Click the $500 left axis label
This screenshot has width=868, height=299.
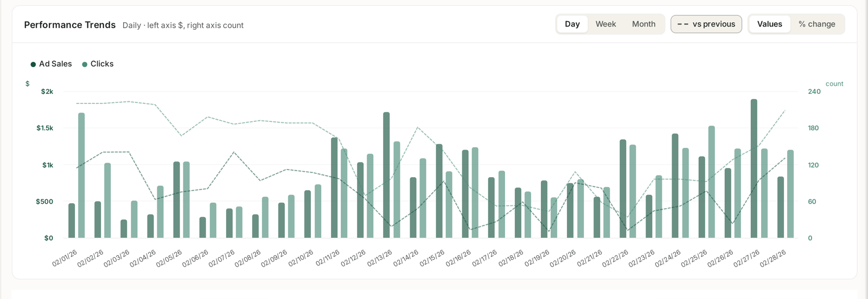coord(44,201)
